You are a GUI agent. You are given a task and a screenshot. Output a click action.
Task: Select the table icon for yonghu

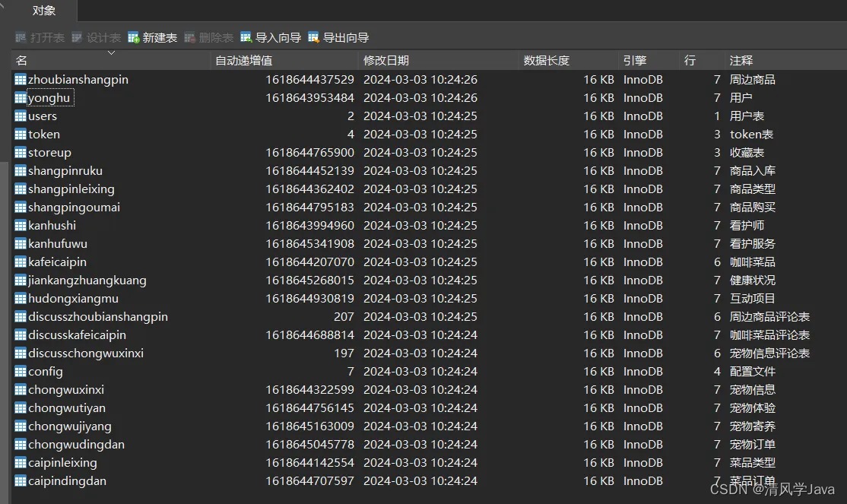tap(21, 98)
